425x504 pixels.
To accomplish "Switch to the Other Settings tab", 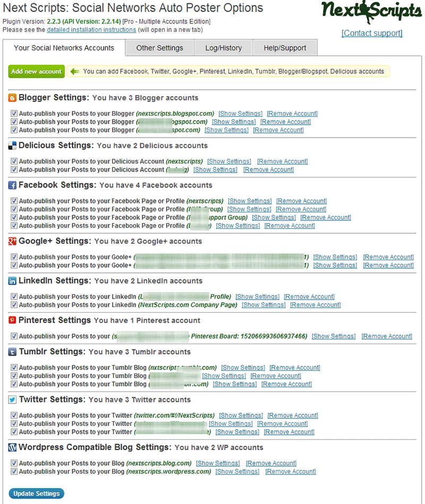I will 160,48.
